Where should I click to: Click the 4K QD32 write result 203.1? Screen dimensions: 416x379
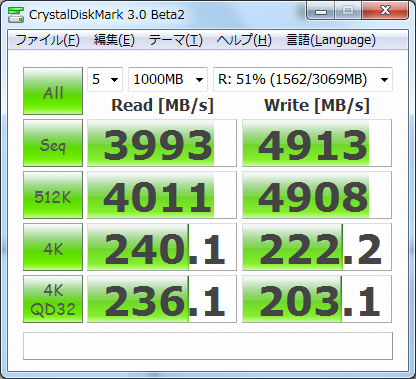click(x=317, y=299)
